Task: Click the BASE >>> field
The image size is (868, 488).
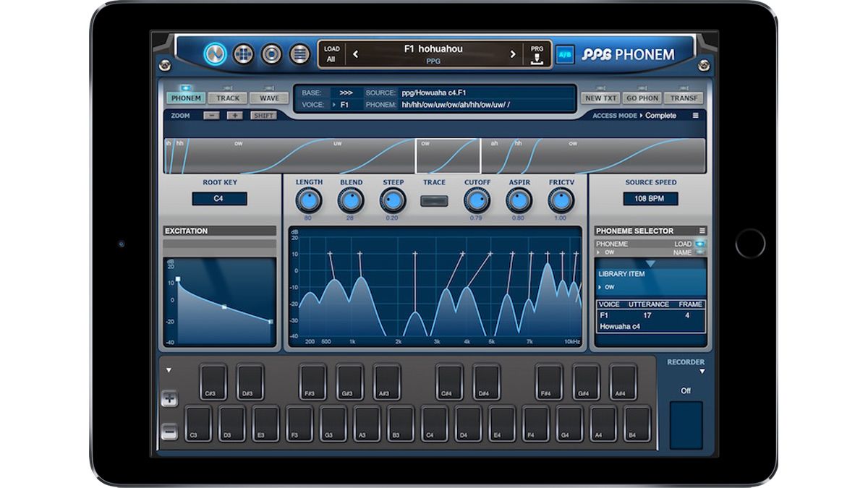Action: click(x=346, y=93)
